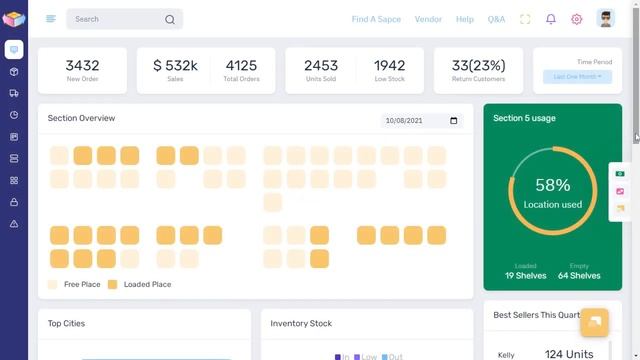This screenshot has width=640, height=360.
Task: Click the Inventory Stock heading
Action: (x=301, y=324)
